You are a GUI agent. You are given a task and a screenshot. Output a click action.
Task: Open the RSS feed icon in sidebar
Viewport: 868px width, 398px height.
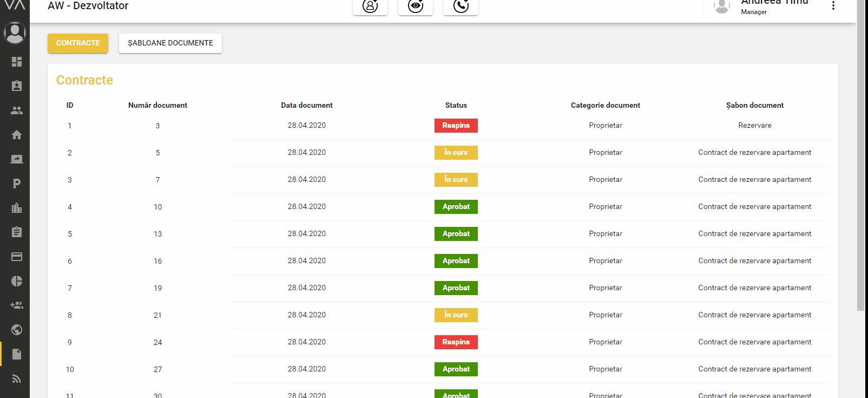pos(17,379)
